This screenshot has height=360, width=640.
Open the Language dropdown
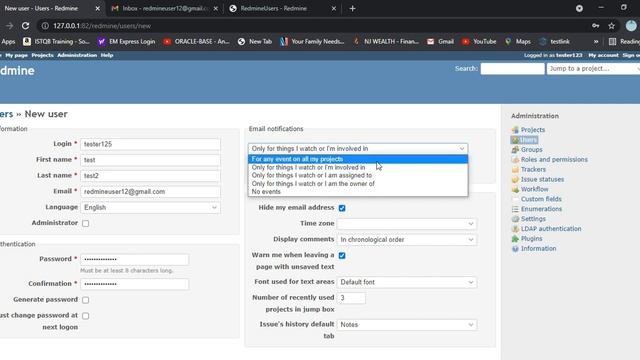150,207
